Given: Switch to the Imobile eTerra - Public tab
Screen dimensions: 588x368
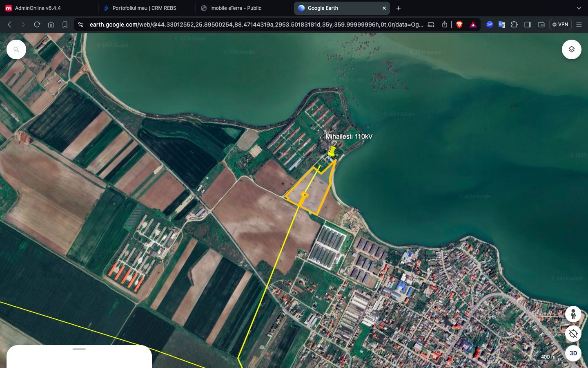Looking at the screenshot, I should (236, 8).
